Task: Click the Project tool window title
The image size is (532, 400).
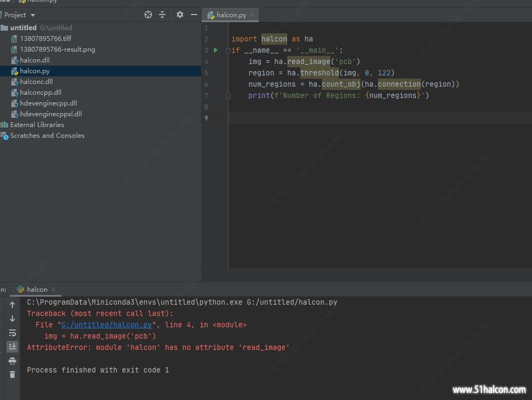Action: tap(15, 15)
